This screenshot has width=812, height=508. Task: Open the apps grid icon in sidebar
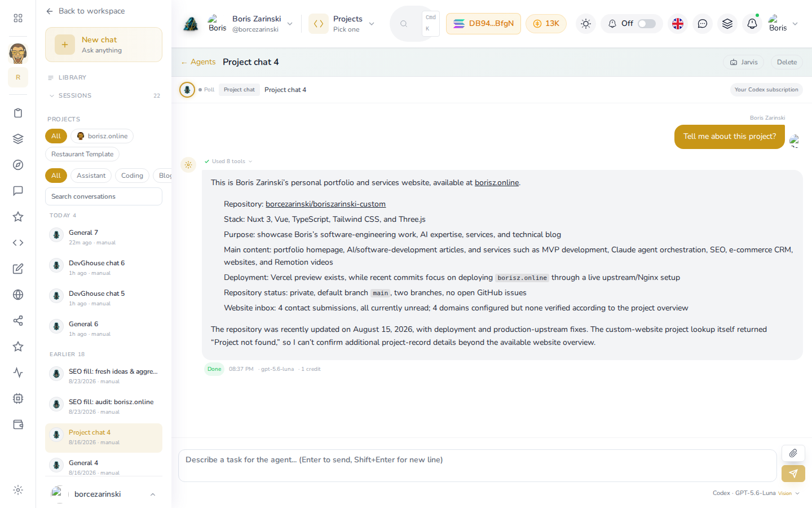pos(18,18)
